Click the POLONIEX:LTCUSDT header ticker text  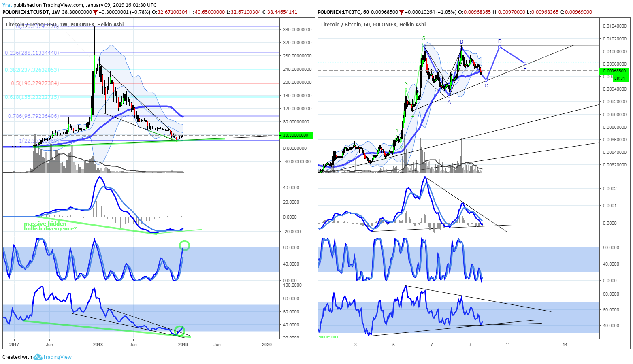(25, 12)
